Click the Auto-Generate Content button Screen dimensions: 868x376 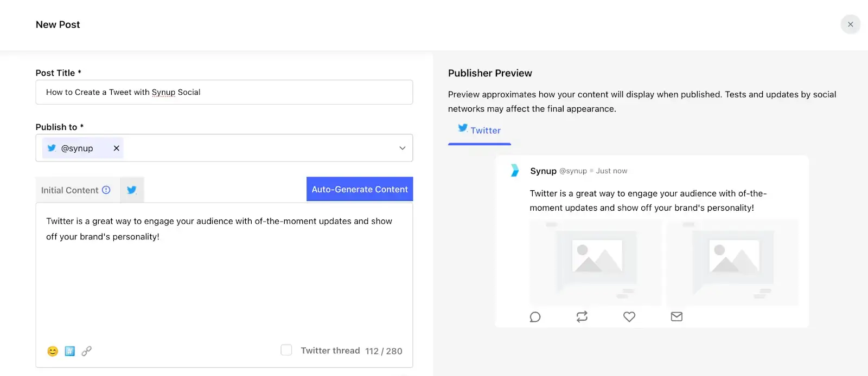(360, 189)
